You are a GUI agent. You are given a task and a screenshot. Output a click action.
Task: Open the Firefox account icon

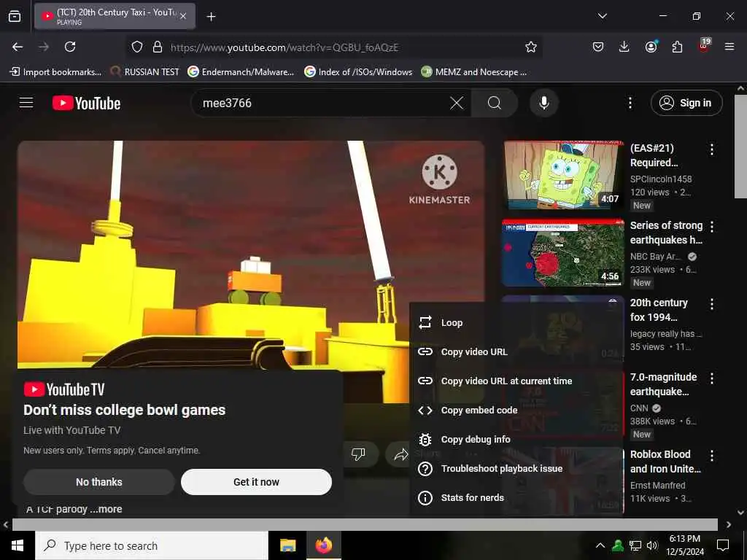pos(651,46)
